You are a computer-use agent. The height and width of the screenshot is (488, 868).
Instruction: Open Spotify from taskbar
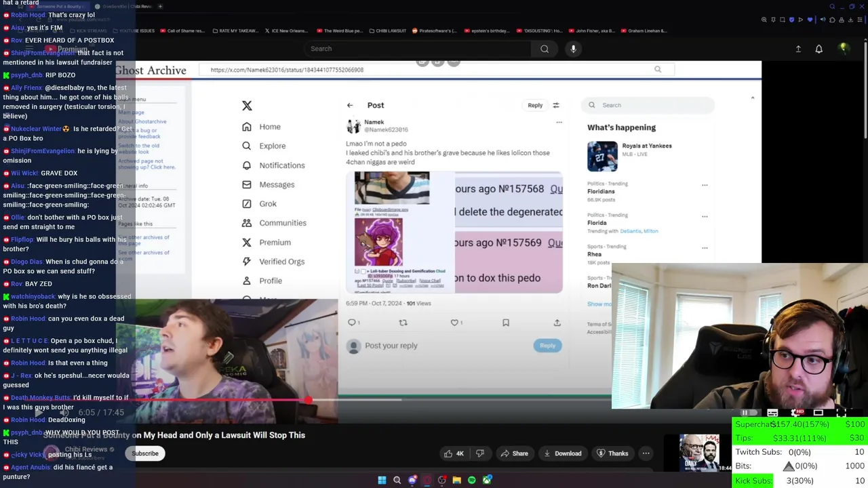point(472,480)
